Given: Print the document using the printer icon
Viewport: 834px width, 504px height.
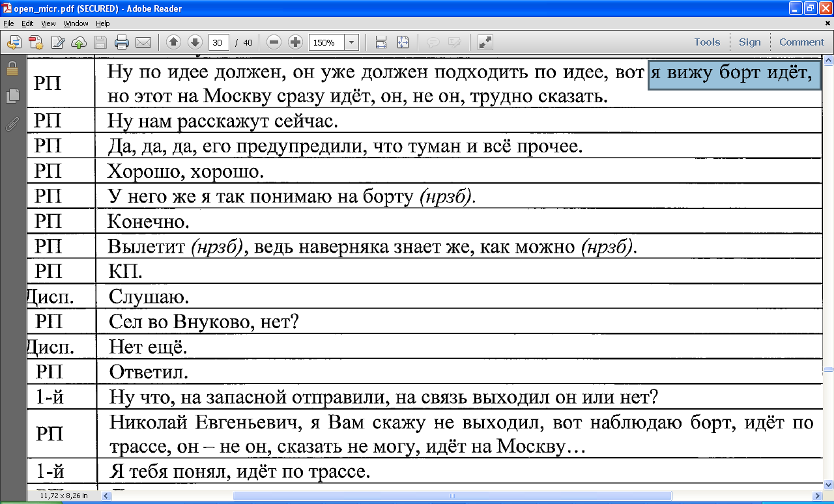Looking at the screenshot, I should tap(122, 42).
